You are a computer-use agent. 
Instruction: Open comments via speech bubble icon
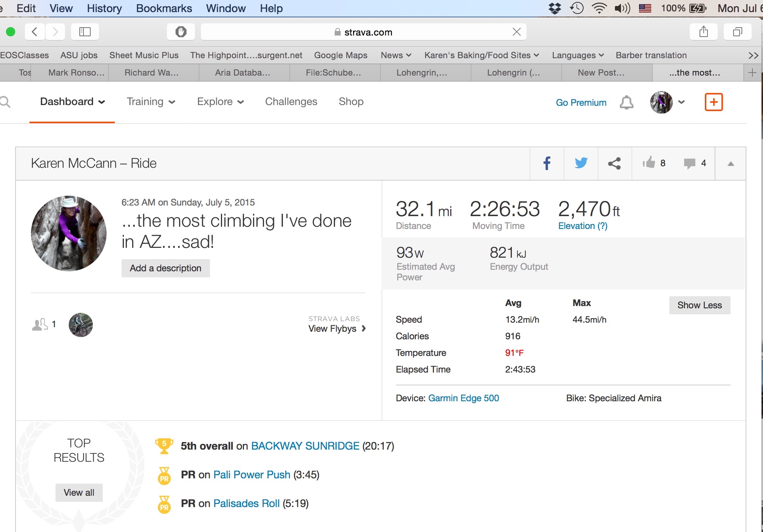pyautogui.click(x=689, y=163)
